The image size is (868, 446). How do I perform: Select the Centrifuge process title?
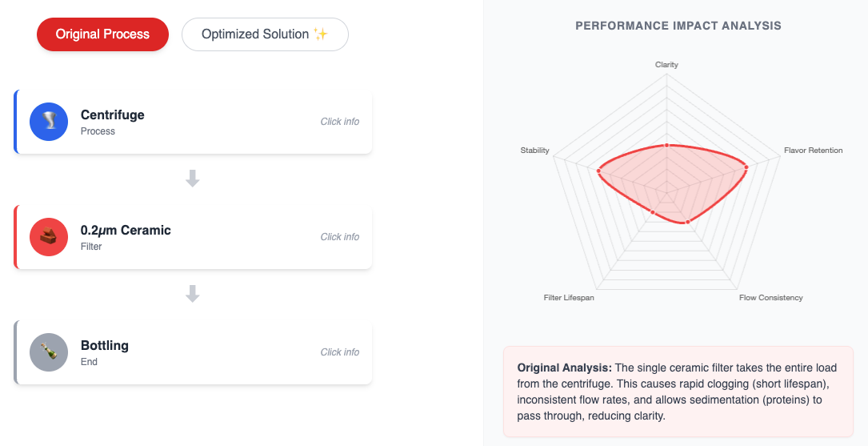(x=113, y=115)
